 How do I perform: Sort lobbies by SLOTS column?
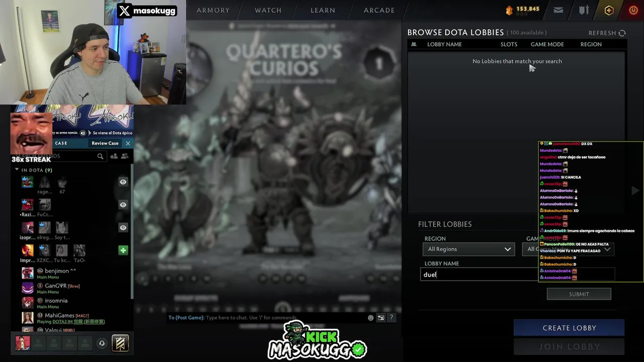click(x=509, y=44)
